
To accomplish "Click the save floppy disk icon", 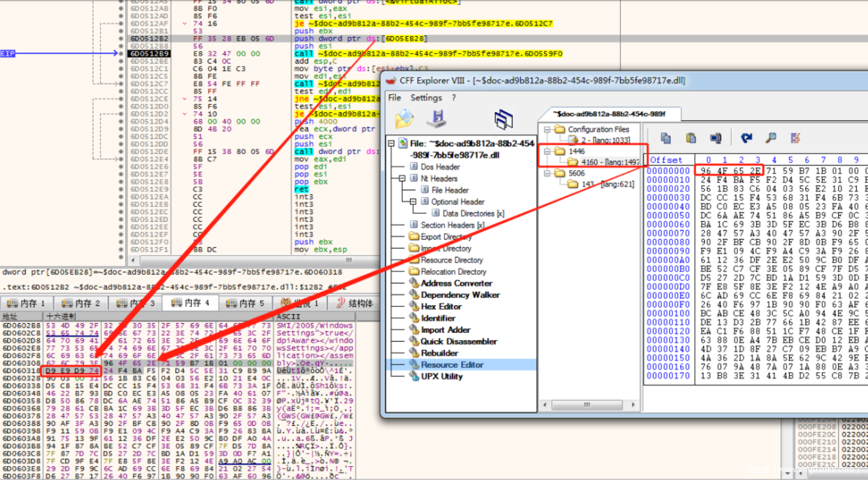I will point(437,119).
